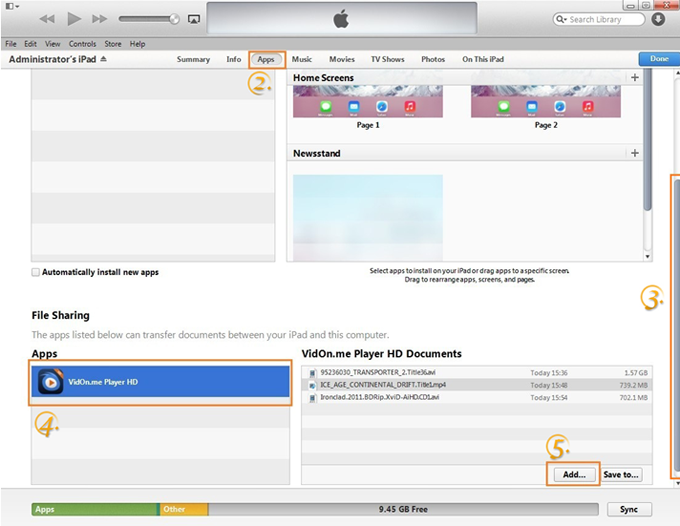Click the previous track rewind button

point(47,19)
